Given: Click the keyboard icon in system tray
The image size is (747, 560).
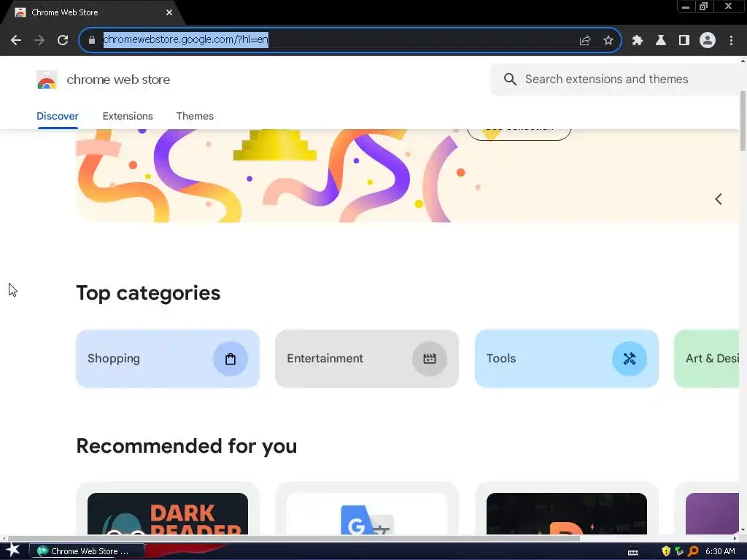Looking at the screenshot, I should pyautogui.click(x=633, y=552).
